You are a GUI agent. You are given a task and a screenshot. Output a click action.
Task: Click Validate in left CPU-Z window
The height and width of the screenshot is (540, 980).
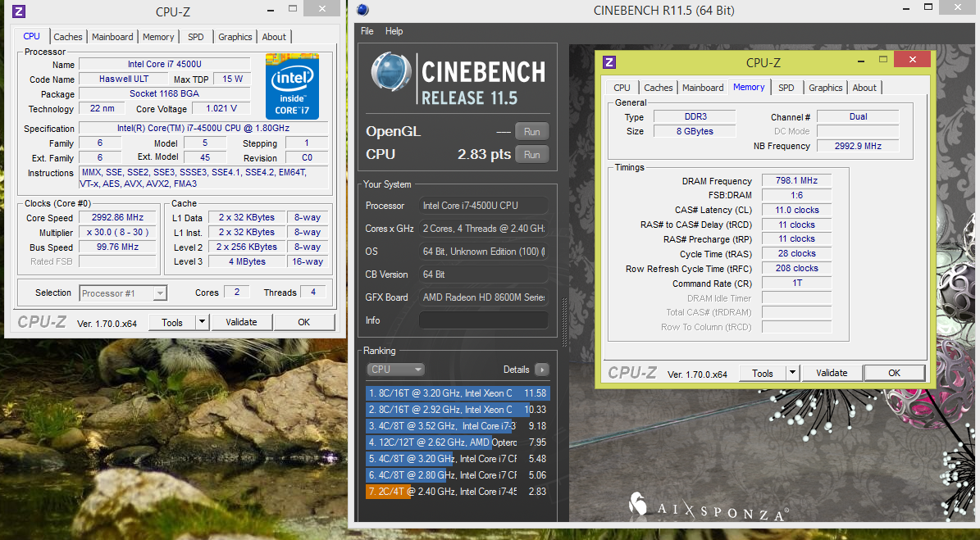[x=241, y=322]
